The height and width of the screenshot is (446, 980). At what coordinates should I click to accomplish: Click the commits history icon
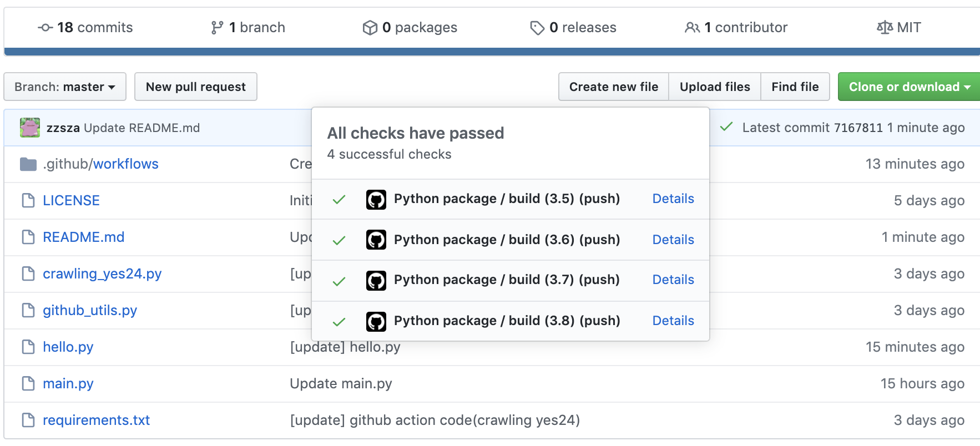pyautogui.click(x=46, y=28)
